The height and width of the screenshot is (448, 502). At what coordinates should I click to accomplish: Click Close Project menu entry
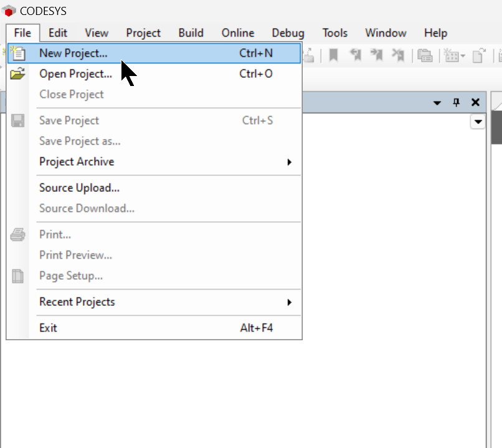pos(154,95)
